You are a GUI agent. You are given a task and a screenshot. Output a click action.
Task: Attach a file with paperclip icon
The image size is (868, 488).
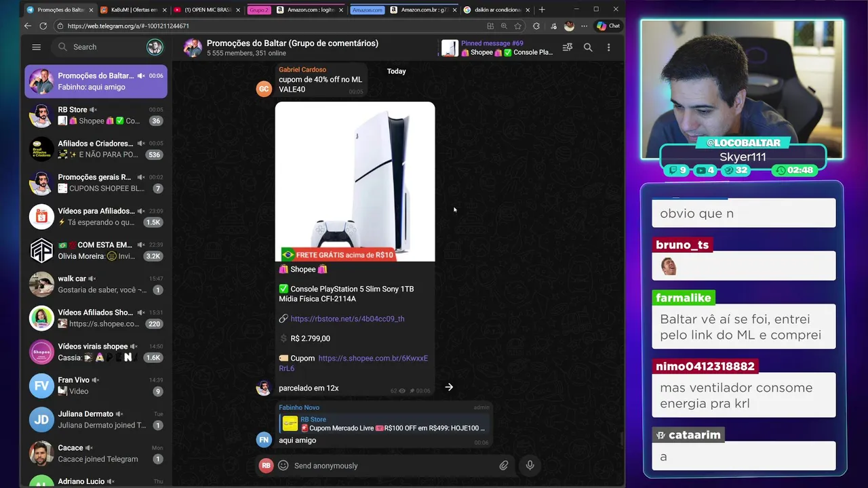[x=504, y=466]
